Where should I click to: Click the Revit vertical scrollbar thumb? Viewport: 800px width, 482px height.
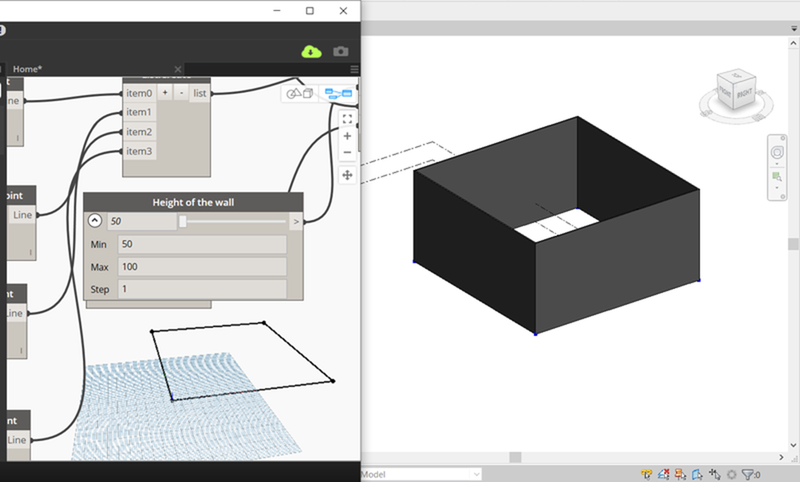coord(793,244)
